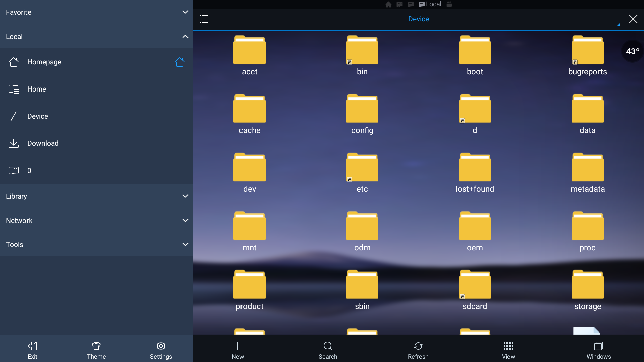Create New item
This screenshot has width=644, height=362.
pos(238,350)
